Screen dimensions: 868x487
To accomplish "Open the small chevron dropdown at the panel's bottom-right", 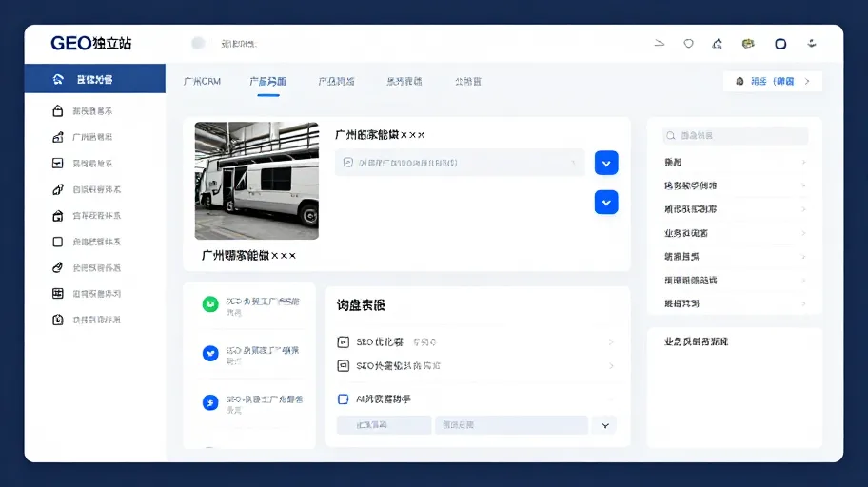I will tap(605, 425).
